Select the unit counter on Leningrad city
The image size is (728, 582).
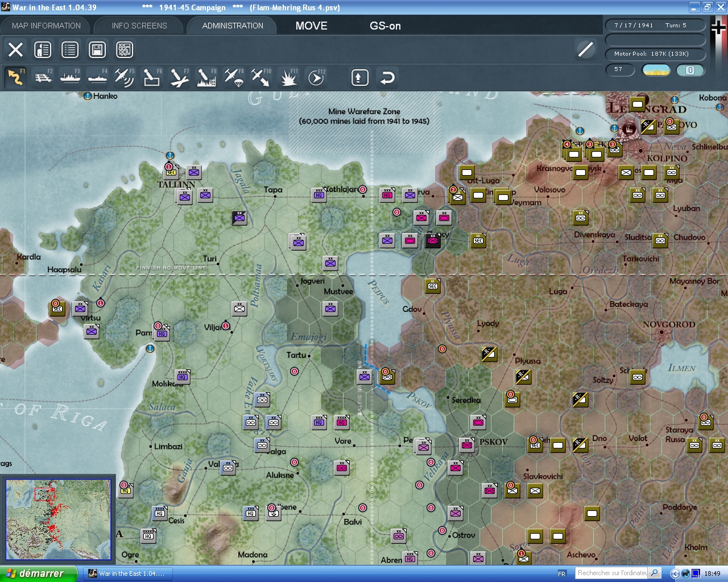coord(638,104)
